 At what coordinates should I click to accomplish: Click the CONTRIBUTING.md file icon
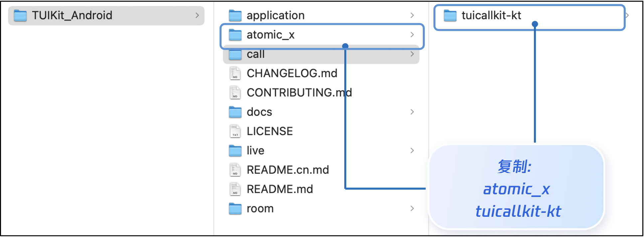[235, 93]
